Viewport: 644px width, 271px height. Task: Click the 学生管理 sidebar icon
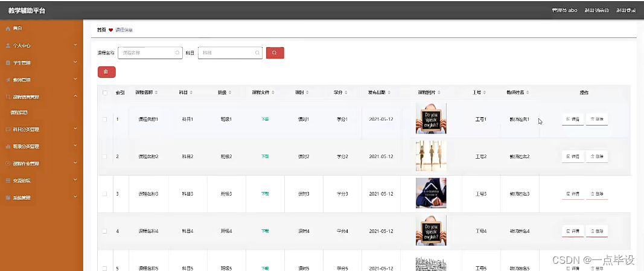[x=8, y=63]
